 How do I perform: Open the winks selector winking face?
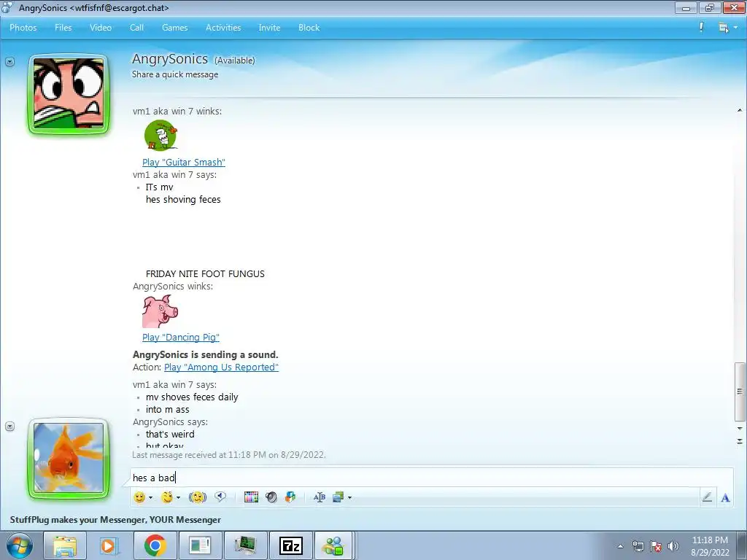[x=167, y=497]
